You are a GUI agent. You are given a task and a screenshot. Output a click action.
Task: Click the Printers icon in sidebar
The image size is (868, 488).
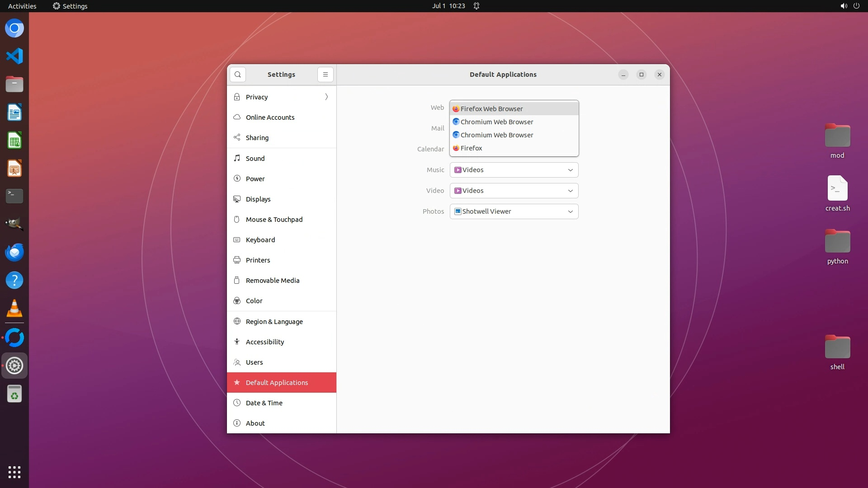point(237,260)
